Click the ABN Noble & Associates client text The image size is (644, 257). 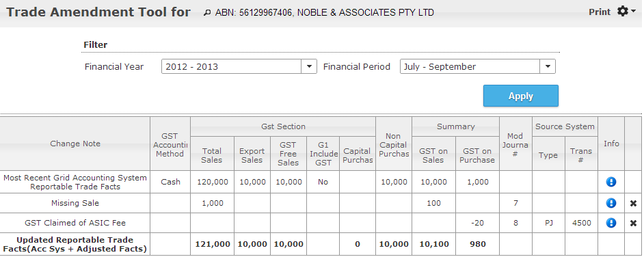pyautogui.click(x=325, y=13)
